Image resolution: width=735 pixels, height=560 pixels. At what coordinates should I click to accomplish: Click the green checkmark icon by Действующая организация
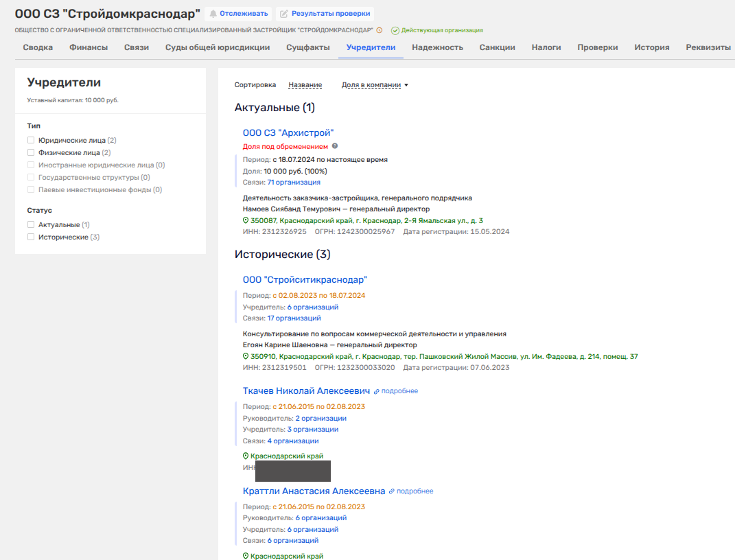[395, 30]
